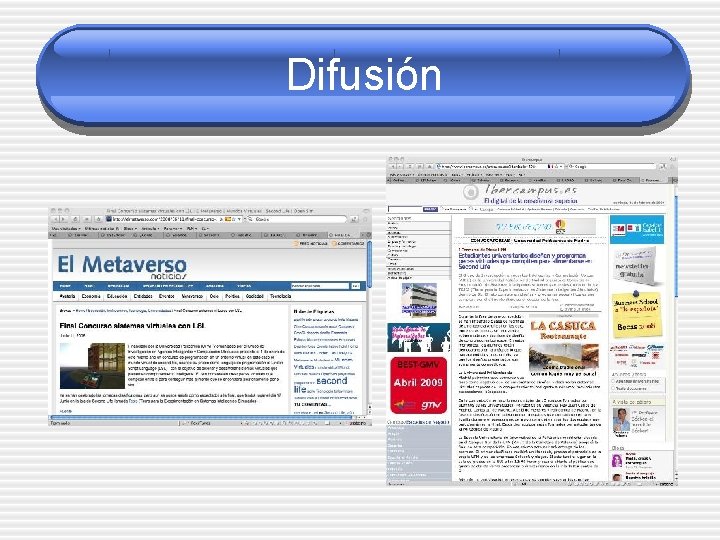The image size is (720, 540).
Task: Click the back arrow in the Ibercampus browser
Action: click(394, 167)
